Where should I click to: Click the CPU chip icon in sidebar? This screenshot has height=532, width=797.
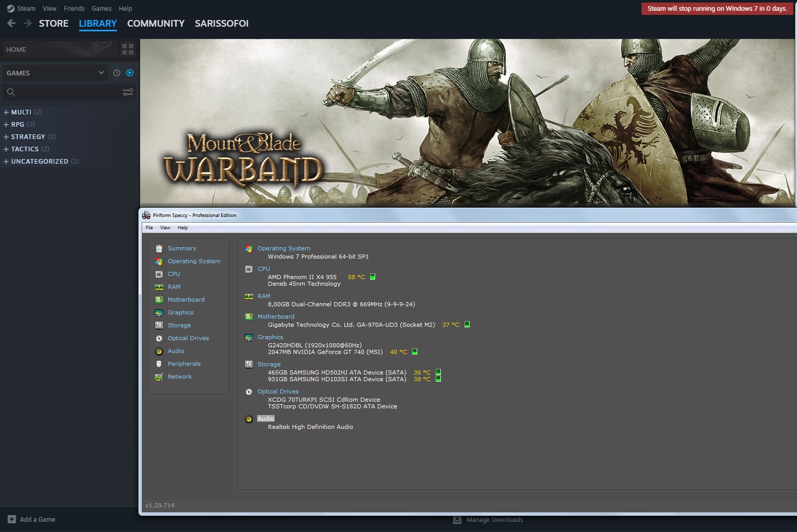[159, 274]
